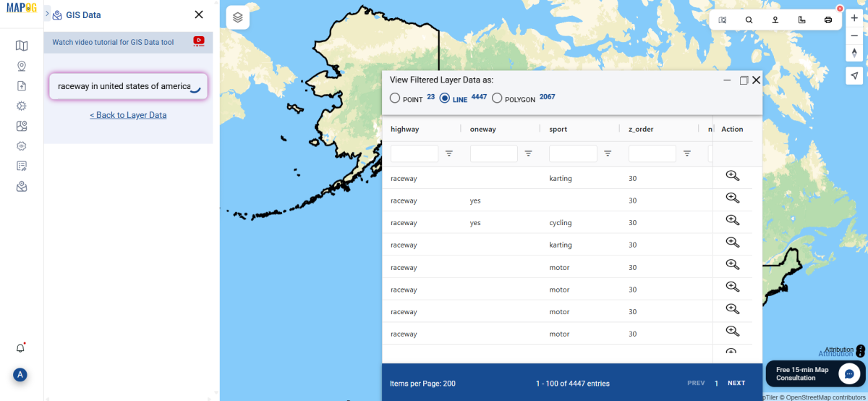
Task: Open sport column filter options
Action: pos(608,153)
